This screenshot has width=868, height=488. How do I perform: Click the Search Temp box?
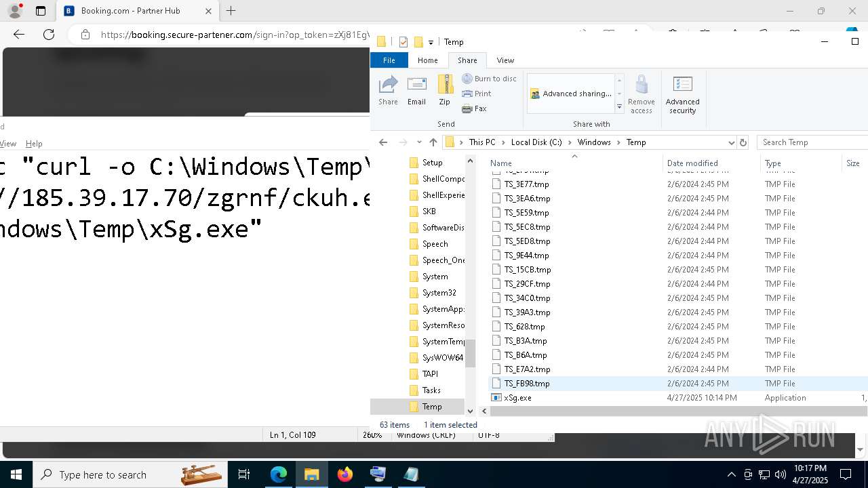pyautogui.click(x=812, y=142)
